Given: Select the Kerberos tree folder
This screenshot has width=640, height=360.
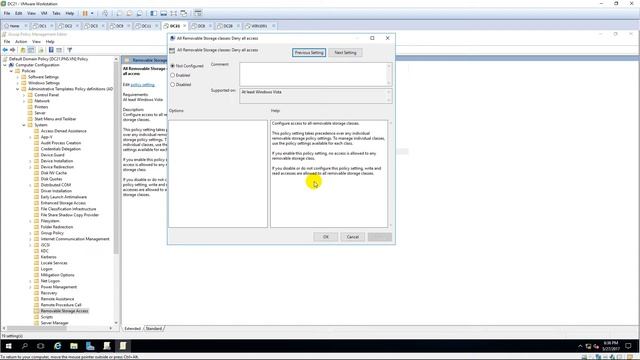Looking at the screenshot, I should (48, 257).
